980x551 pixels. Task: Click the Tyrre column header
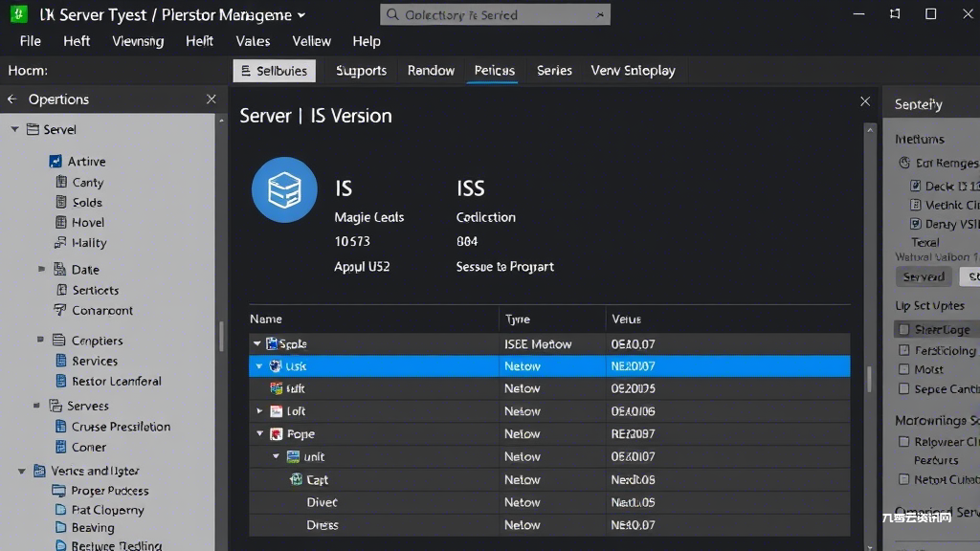pyautogui.click(x=518, y=320)
